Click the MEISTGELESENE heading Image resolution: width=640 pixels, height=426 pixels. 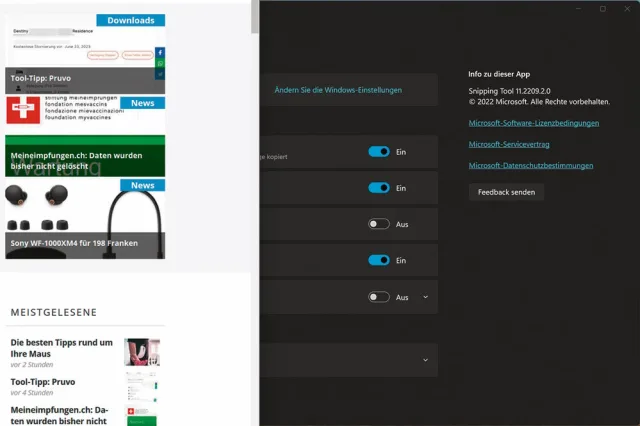coord(54,313)
